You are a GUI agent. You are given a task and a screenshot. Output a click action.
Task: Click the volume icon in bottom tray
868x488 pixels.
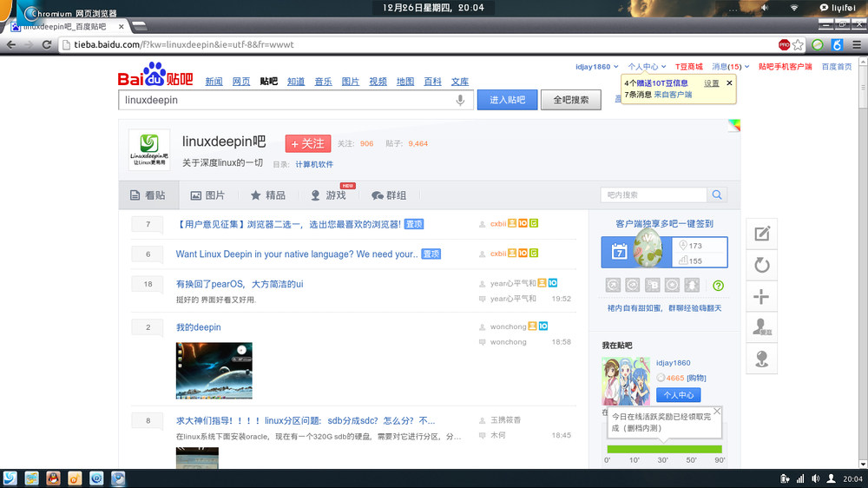(815, 478)
